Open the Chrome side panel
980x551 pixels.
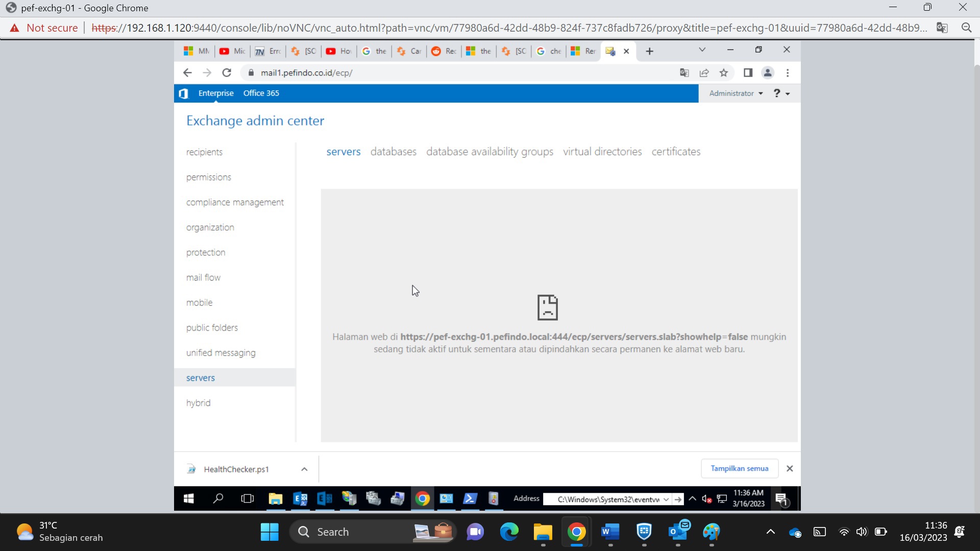tap(748, 73)
